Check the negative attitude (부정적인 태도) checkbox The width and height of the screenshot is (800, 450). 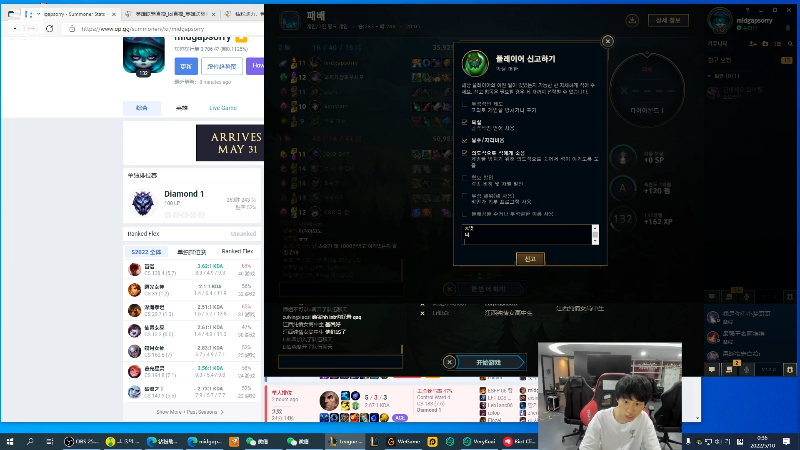464,104
